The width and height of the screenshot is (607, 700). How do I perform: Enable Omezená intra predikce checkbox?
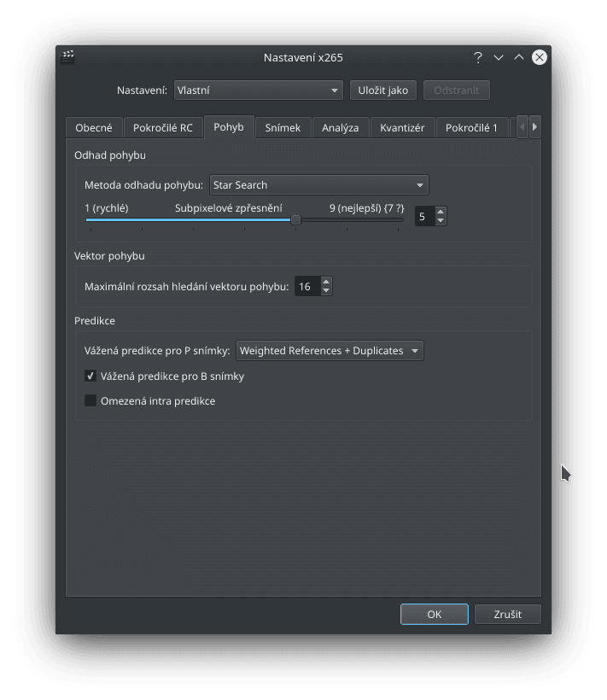[x=90, y=400]
